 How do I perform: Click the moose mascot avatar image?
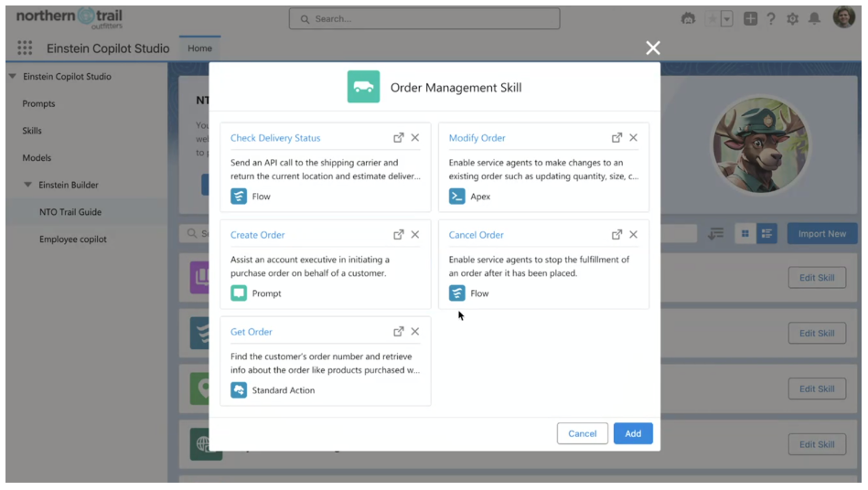(761, 145)
